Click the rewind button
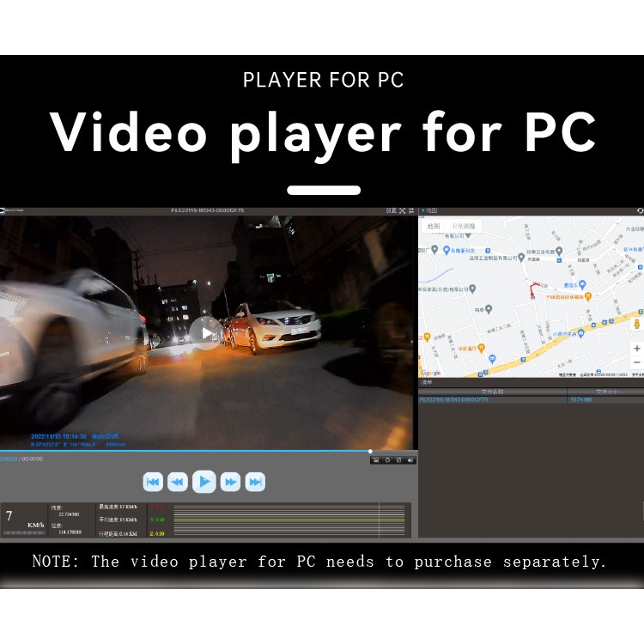The image size is (644, 644). click(x=178, y=482)
